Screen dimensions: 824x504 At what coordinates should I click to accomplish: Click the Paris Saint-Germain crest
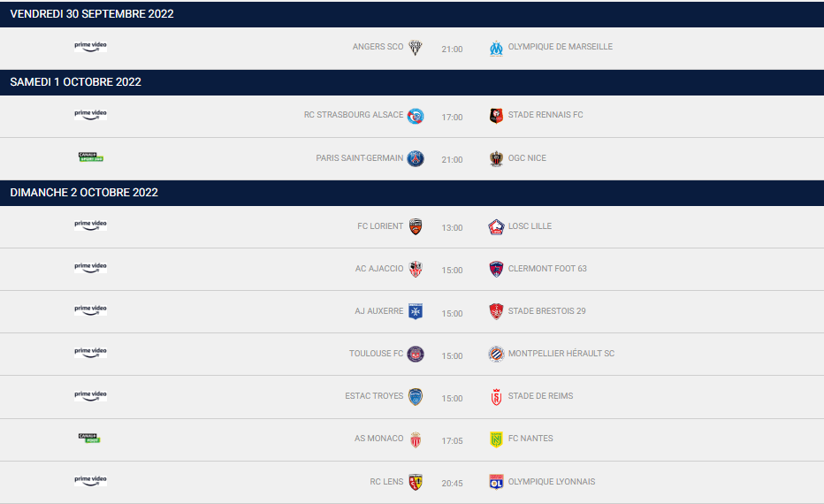click(416, 159)
